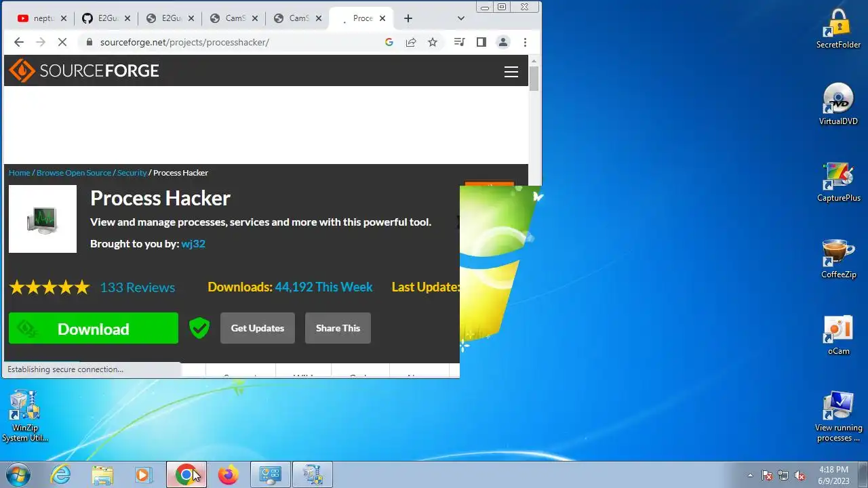Image resolution: width=868 pixels, height=488 pixels.
Task: Click the Share This button
Action: 338,328
